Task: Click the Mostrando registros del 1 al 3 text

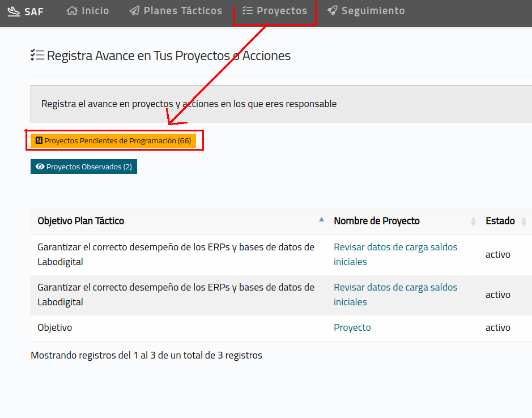Action: pyautogui.click(x=146, y=355)
